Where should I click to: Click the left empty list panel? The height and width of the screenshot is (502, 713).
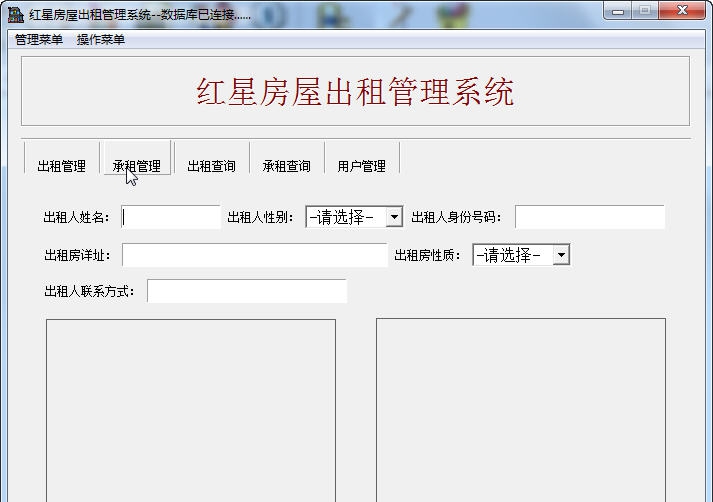click(x=191, y=411)
